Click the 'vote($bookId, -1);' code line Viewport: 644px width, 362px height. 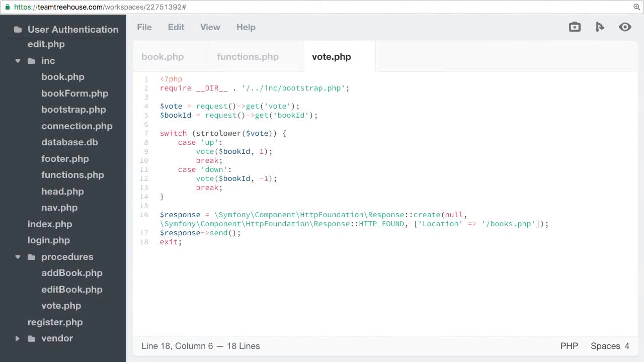pos(236,178)
